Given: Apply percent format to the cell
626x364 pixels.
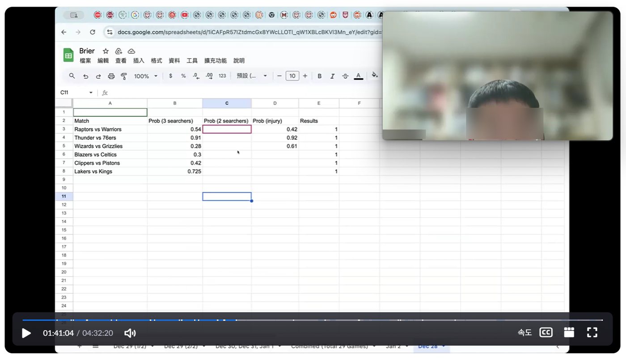Looking at the screenshot, I should tap(183, 76).
